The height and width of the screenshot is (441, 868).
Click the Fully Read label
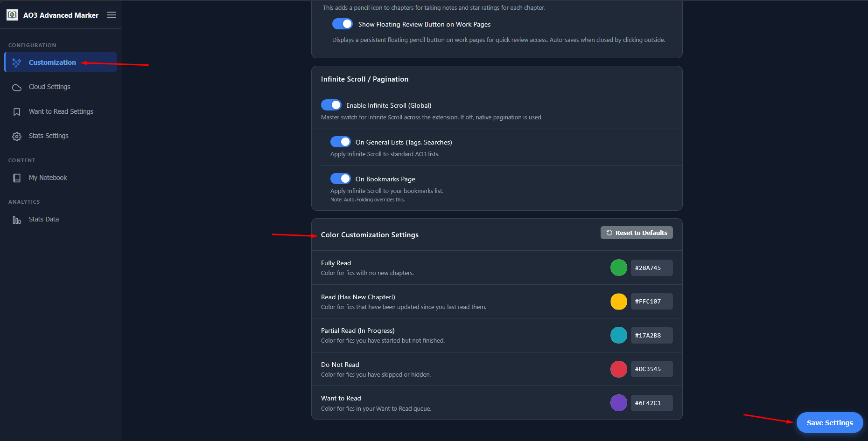point(336,263)
